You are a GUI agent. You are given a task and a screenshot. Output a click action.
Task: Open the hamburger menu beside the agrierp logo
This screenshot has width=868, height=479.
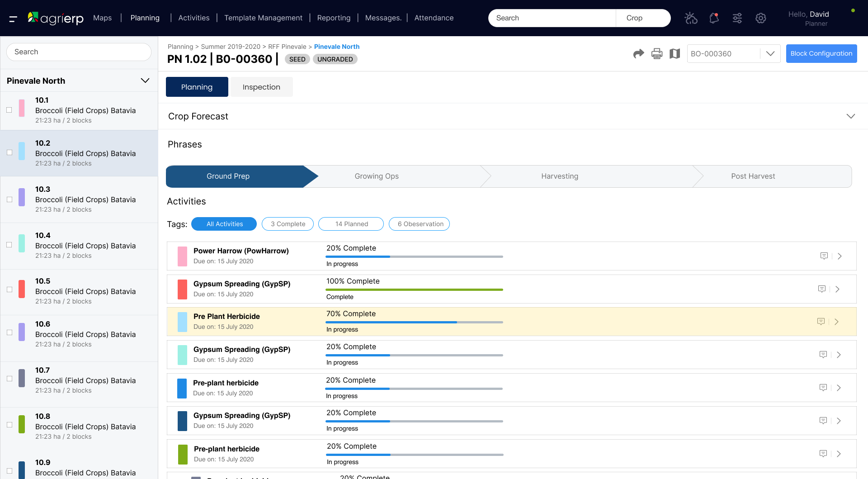(13, 18)
